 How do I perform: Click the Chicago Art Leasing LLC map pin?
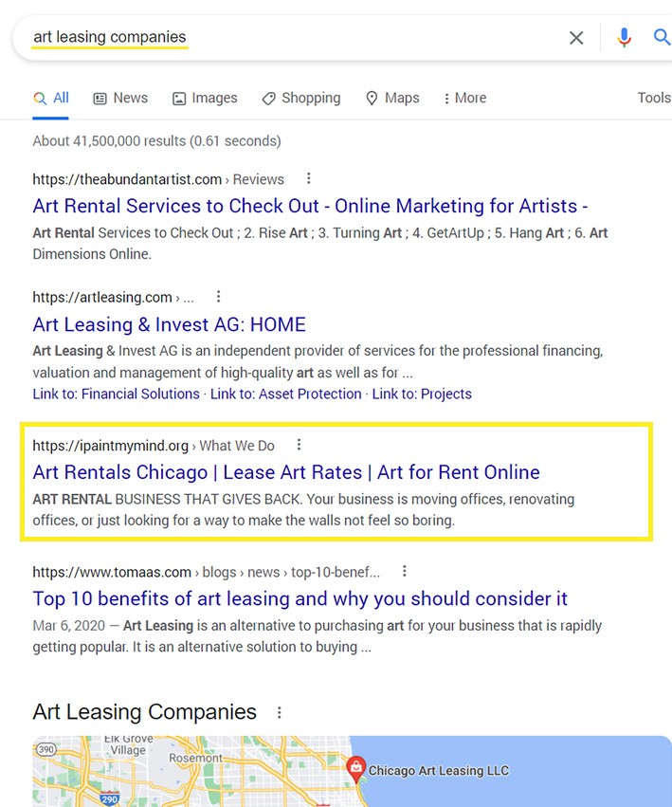tap(357, 768)
